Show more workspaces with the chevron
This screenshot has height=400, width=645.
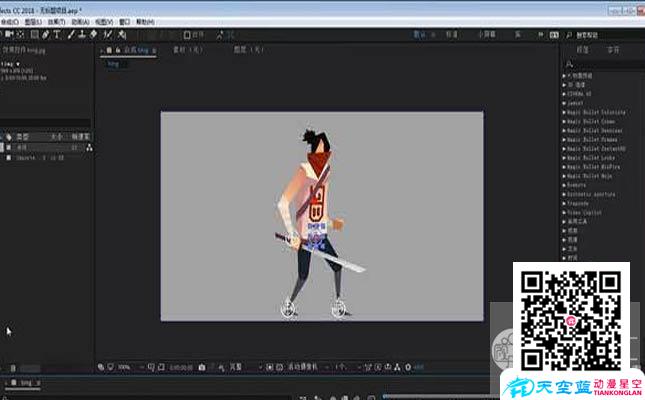click(541, 35)
